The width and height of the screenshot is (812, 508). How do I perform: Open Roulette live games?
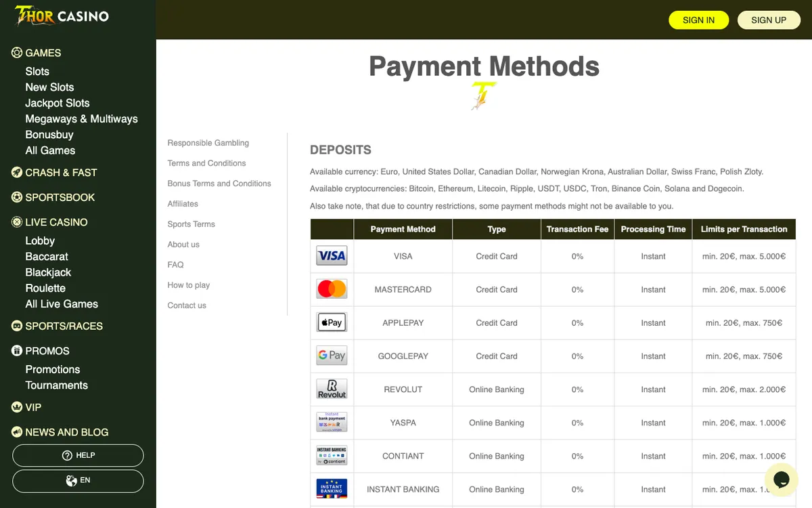point(45,288)
